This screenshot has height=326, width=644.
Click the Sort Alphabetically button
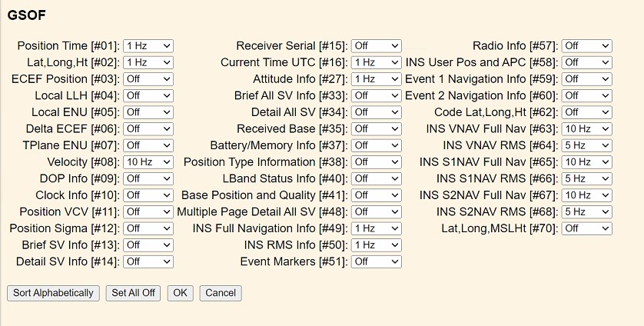(54, 293)
